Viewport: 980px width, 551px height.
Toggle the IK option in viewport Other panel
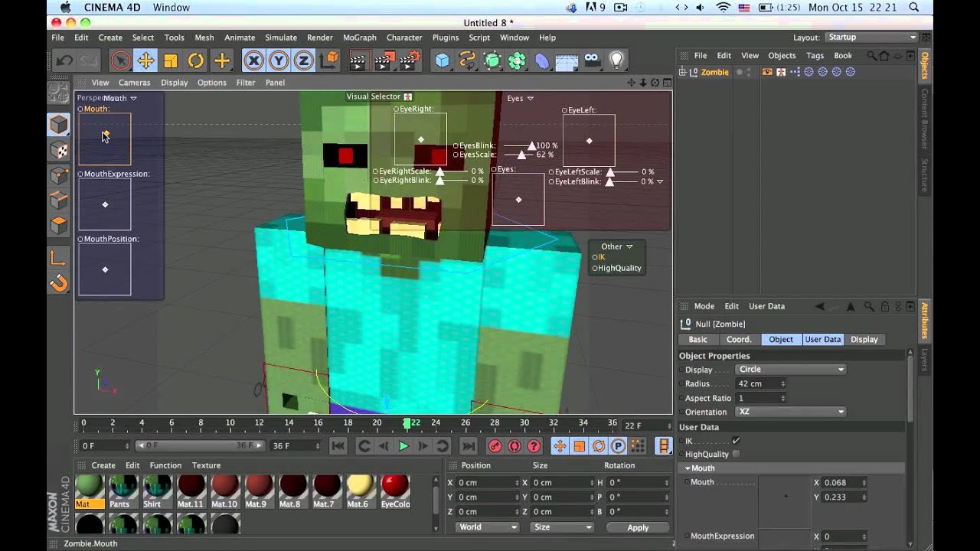point(598,257)
